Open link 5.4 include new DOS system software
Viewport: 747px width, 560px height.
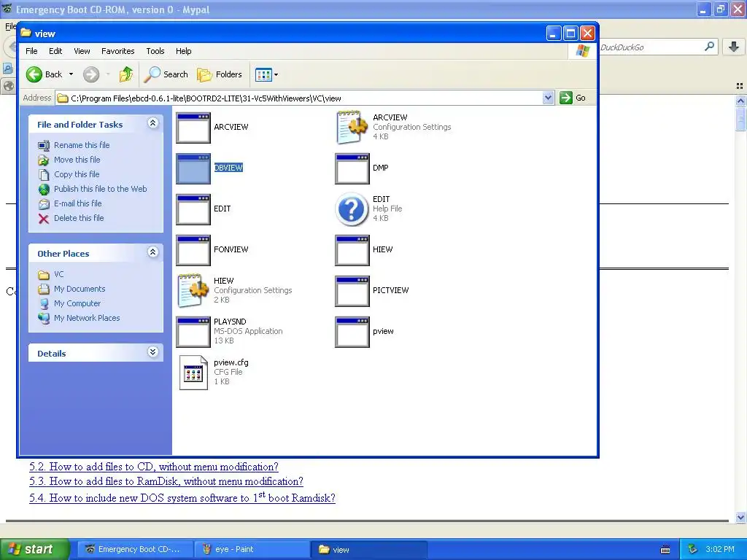click(x=182, y=497)
